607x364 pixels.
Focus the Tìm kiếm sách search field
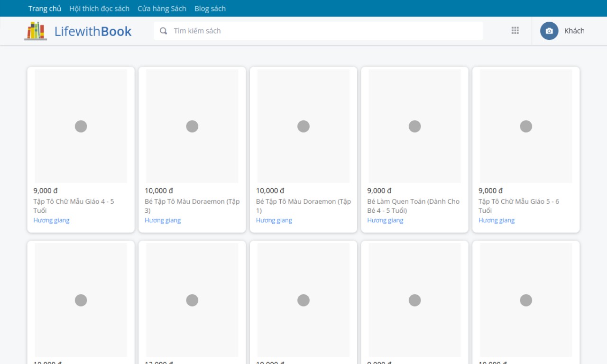click(x=318, y=31)
